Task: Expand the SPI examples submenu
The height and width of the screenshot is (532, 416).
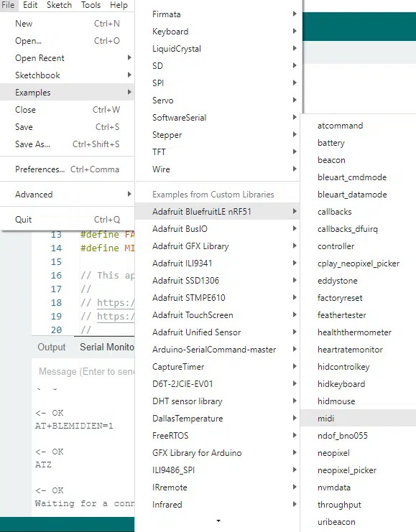Action: (x=217, y=83)
